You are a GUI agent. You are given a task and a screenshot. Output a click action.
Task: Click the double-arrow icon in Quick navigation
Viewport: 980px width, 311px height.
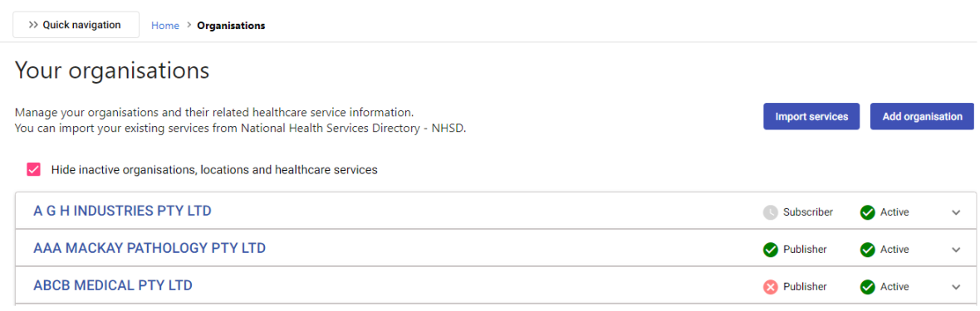pos(34,25)
